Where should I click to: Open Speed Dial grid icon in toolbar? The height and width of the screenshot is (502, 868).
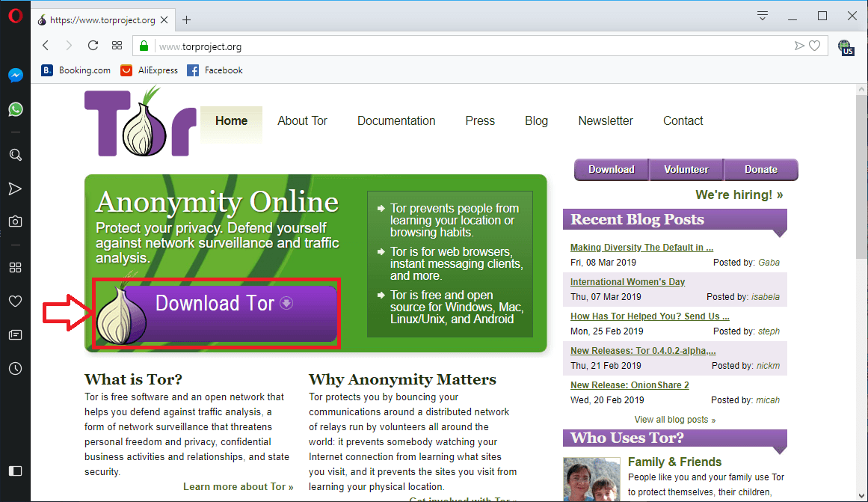(x=117, y=46)
